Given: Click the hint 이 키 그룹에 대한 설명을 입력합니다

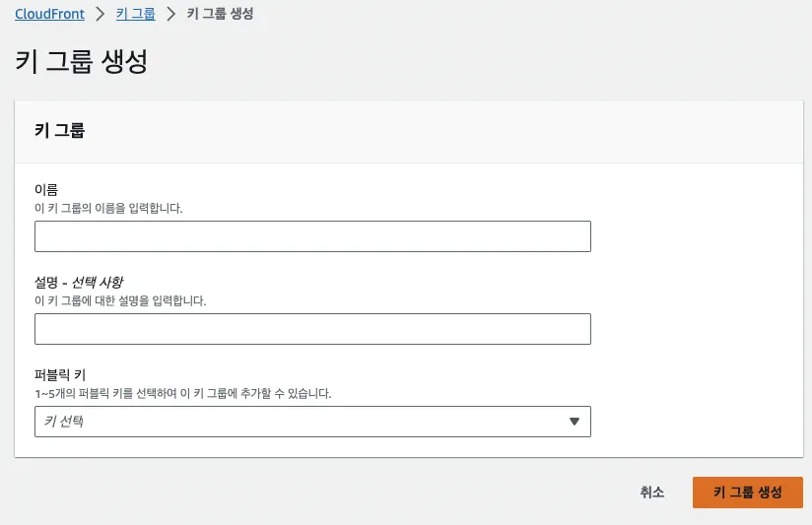Looking at the screenshot, I should [120, 300].
